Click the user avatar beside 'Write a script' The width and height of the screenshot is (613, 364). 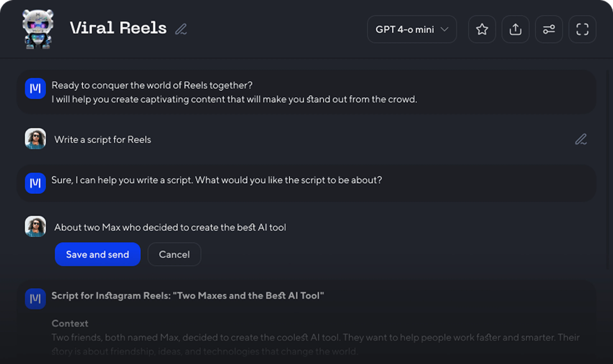35,138
